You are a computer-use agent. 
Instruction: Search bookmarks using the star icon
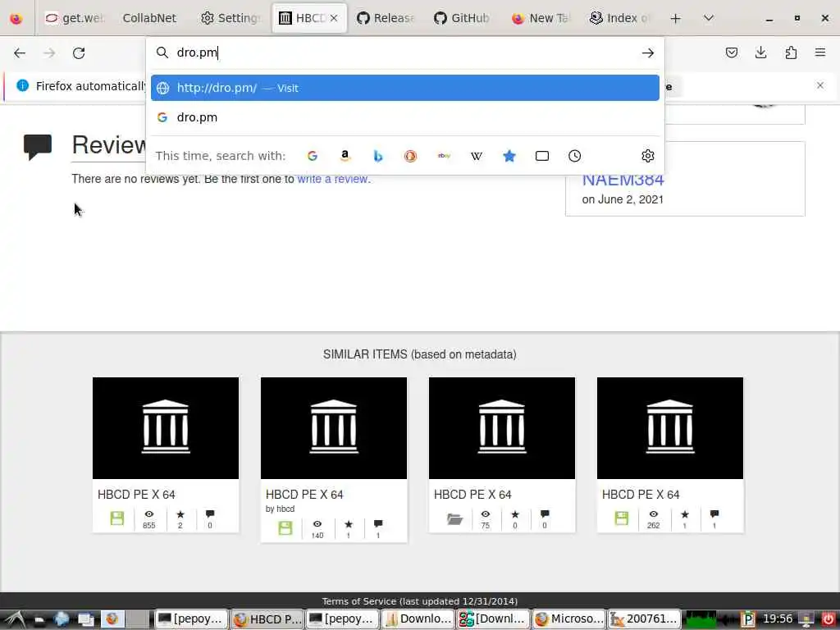[509, 156]
